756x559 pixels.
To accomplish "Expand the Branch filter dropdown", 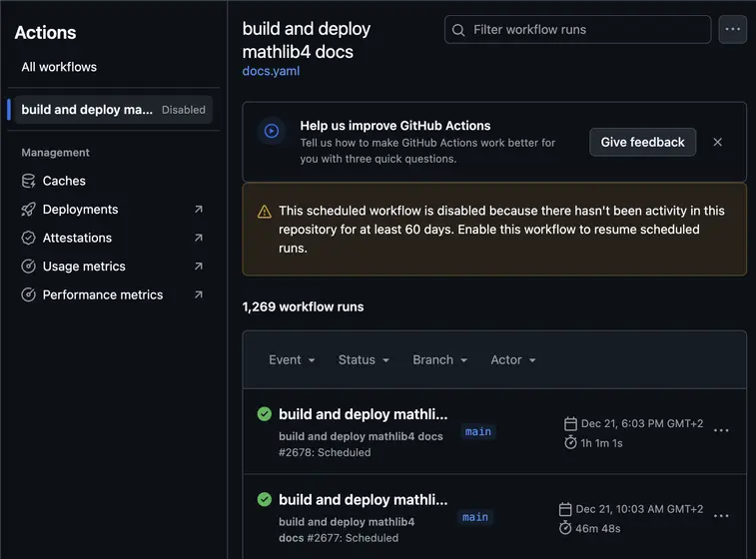I will pyautogui.click(x=439, y=359).
